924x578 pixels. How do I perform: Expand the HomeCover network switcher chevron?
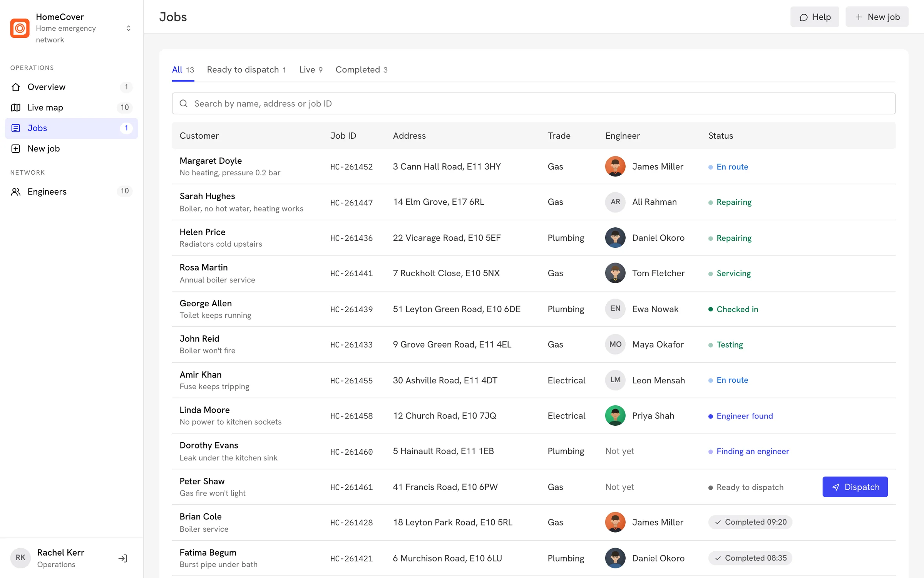pos(129,29)
